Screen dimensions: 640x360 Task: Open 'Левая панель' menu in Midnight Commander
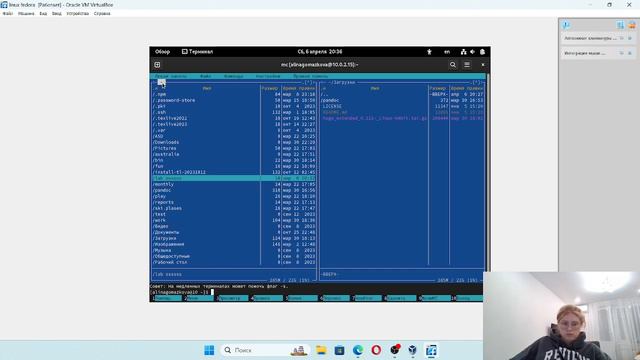(171, 76)
